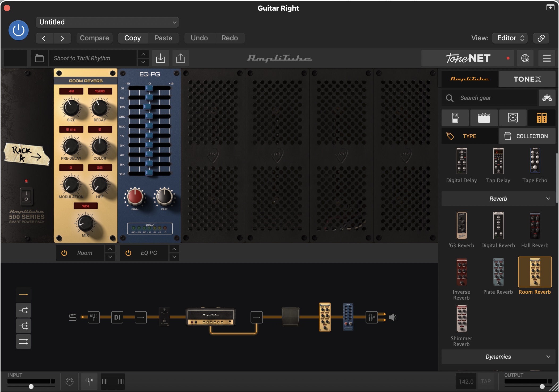Viewport: 559px width, 392px height.
Task: Open the hamburger main menu
Action: pyautogui.click(x=547, y=58)
